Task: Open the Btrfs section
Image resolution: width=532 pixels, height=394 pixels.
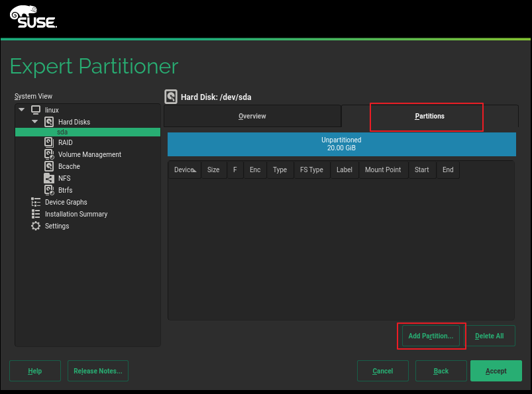Action: (x=65, y=190)
